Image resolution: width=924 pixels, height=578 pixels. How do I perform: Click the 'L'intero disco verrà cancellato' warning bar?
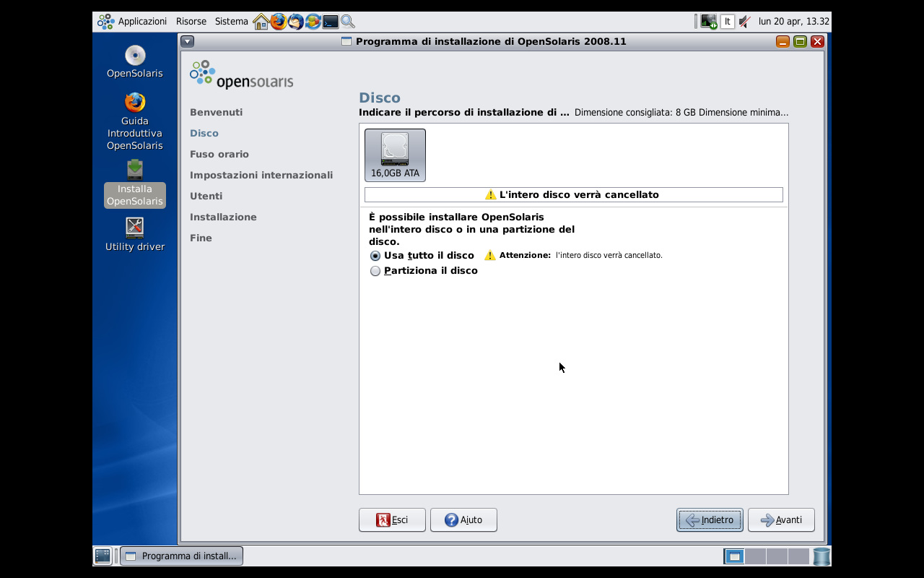[x=574, y=195]
